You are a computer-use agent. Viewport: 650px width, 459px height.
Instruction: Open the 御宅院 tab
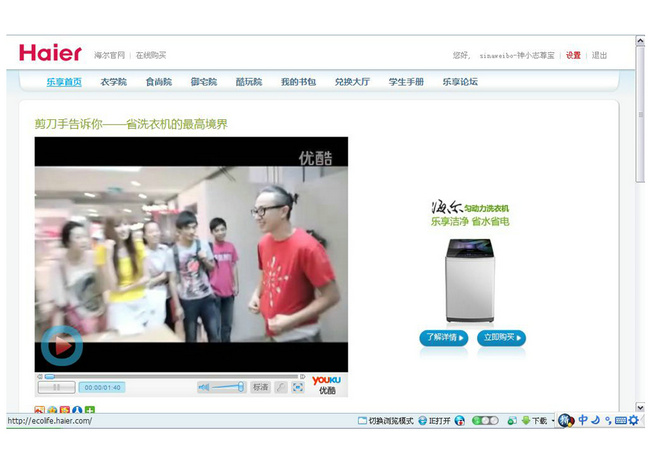pos(204,82)
